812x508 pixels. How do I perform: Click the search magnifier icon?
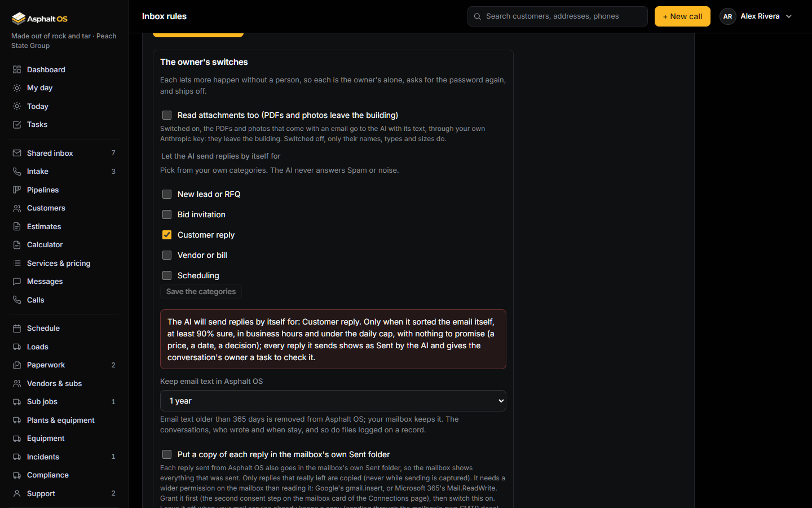[x=478, y=16]
